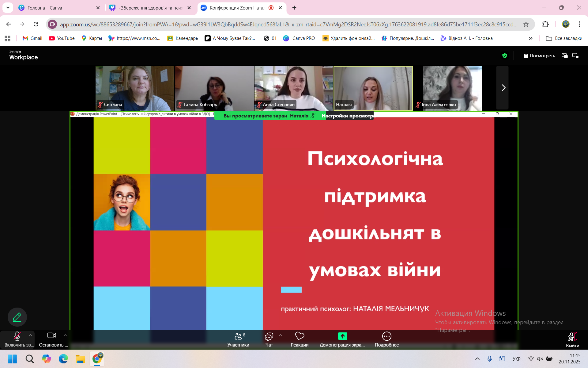Expand audio options arrow next to microphone
The width and height of the screenshot is (588, 368).
pos(31,335)
